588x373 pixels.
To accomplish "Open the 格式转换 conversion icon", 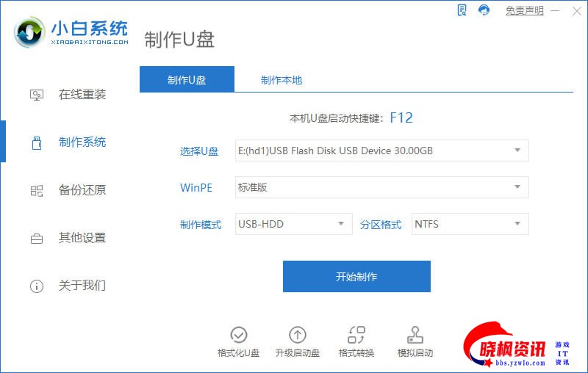I will (x=356, y=335).
